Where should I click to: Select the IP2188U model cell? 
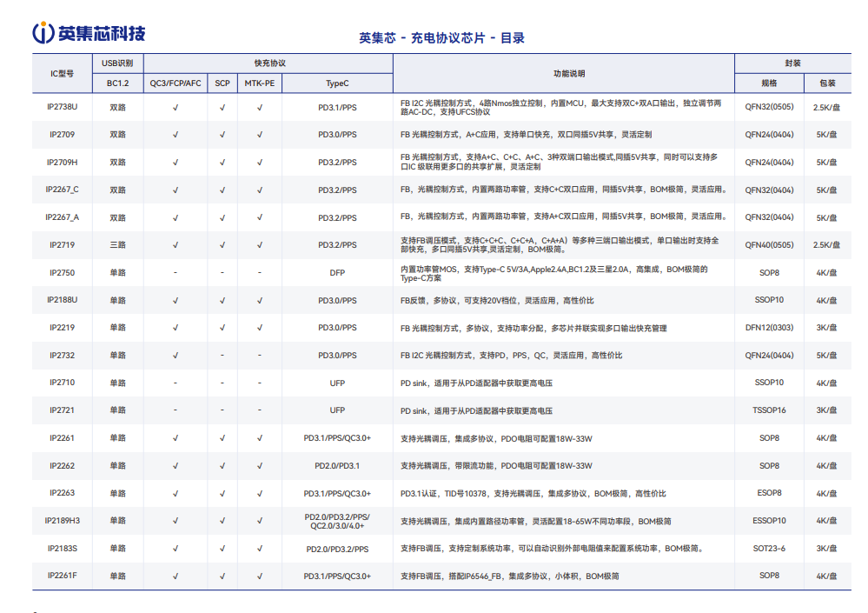click(62, 300)
